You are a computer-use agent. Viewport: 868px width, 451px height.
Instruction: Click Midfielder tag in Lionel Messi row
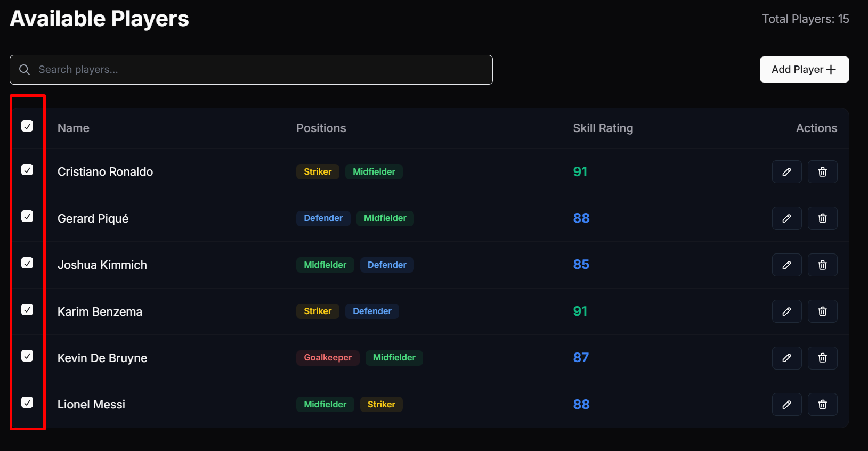tap(325, 404)
